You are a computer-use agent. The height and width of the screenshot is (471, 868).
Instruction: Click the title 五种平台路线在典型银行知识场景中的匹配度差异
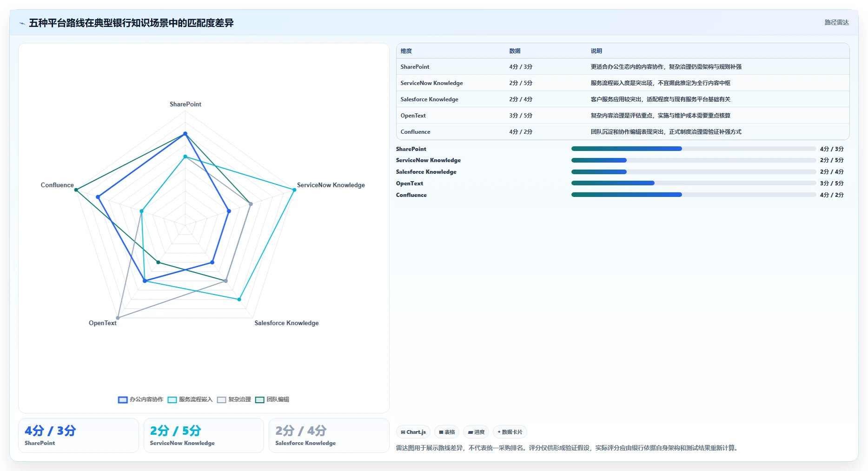[131, 23]
